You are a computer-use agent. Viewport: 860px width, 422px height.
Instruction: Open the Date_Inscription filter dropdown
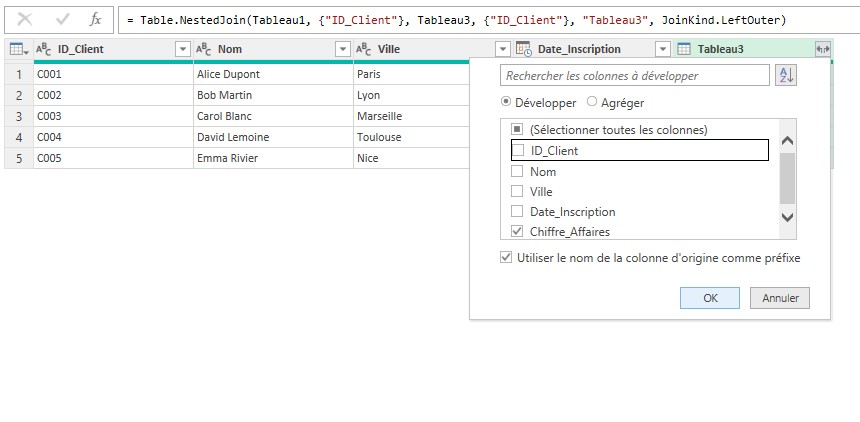pos(662,49)
